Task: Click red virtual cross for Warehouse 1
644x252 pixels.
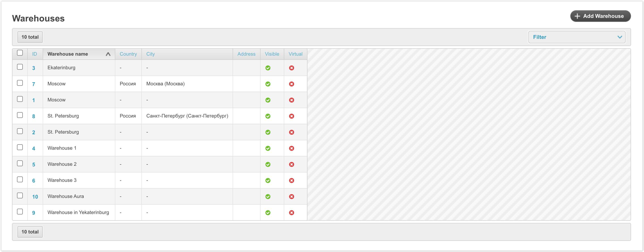Action: point(292,148)
